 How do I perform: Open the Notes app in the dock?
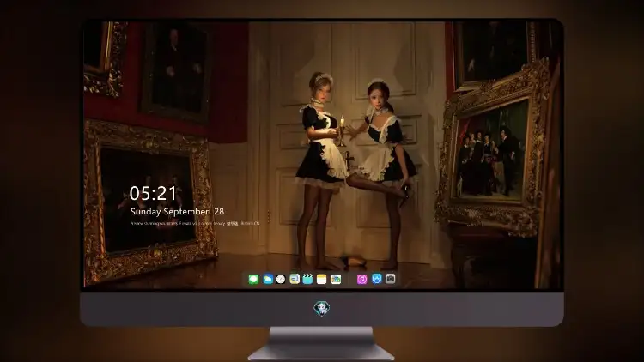coord(322,280)
